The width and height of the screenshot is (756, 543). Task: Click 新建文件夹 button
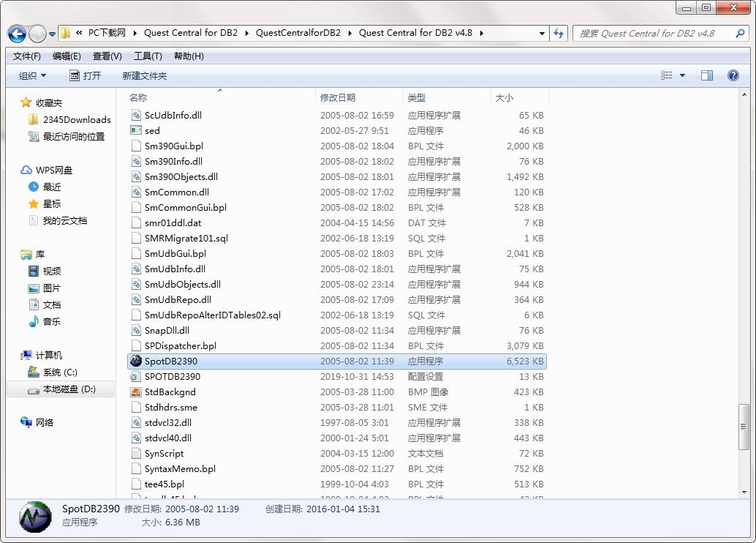pyautogui.click(x=145, y=76)
